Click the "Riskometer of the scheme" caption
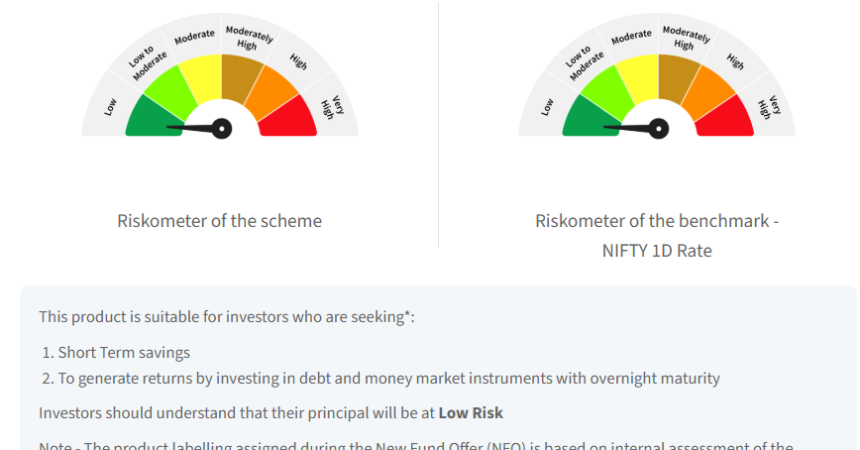 [x=219, y=221]
